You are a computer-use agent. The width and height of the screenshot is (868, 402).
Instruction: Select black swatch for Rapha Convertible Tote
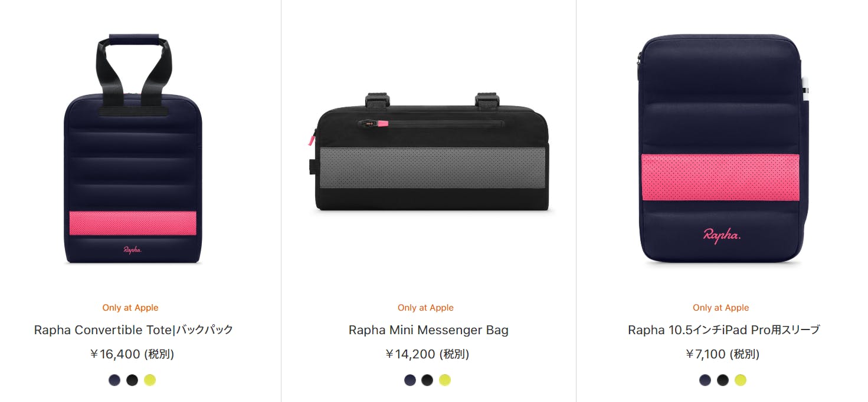pyautogui.click(x=132, y=380)
